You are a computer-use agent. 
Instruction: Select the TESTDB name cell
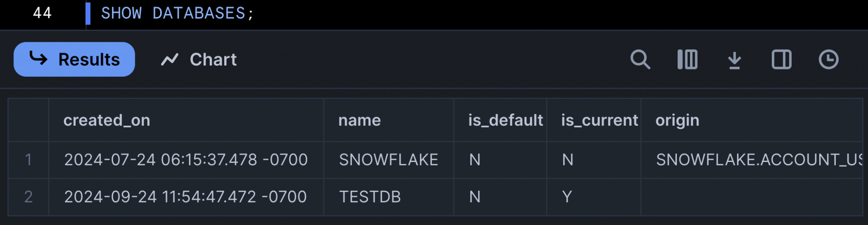[x=370, y=197]
